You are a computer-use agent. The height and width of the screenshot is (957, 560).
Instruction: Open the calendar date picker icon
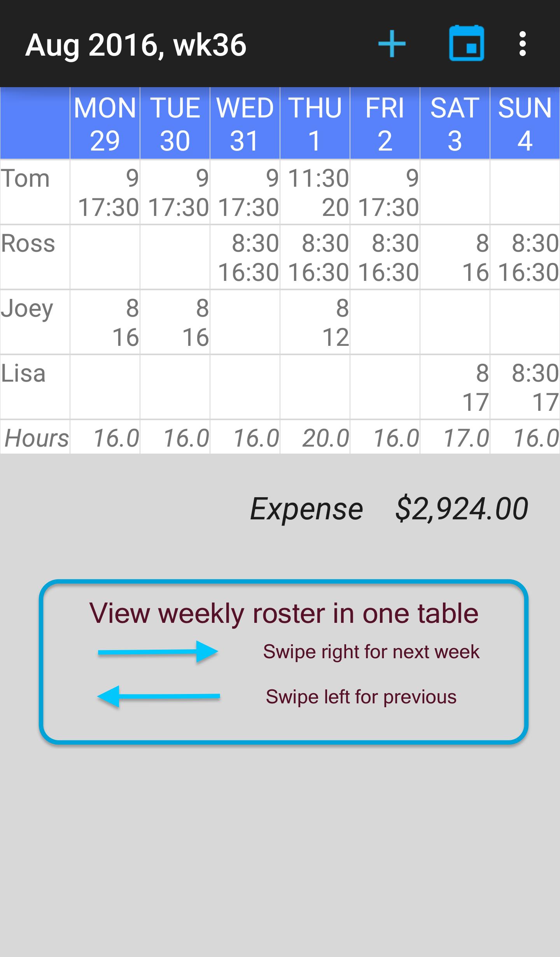(466, 44)
